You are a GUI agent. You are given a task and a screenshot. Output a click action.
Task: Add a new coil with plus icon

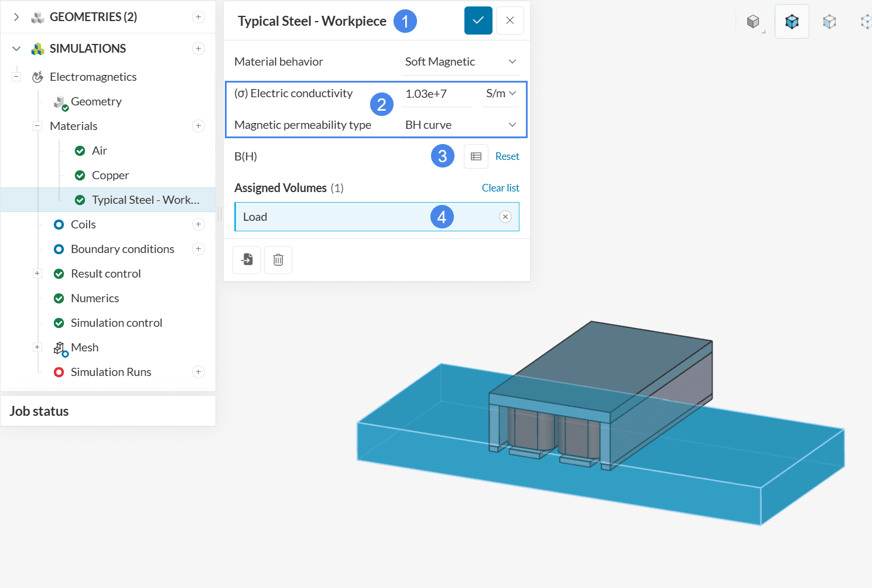[x=199, y=224]
